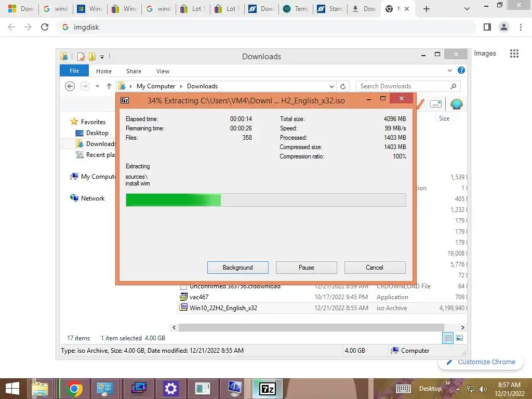Image resolution: width=532 pixels, height=399 pixels.
Task: Open the 7-Zip taskbar button
Action: coord(268,389)
